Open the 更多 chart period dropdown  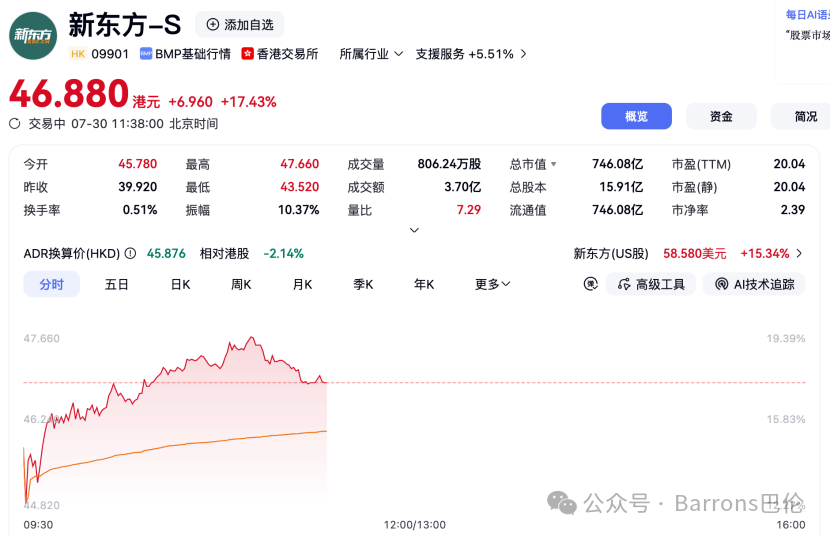(492, 284)
